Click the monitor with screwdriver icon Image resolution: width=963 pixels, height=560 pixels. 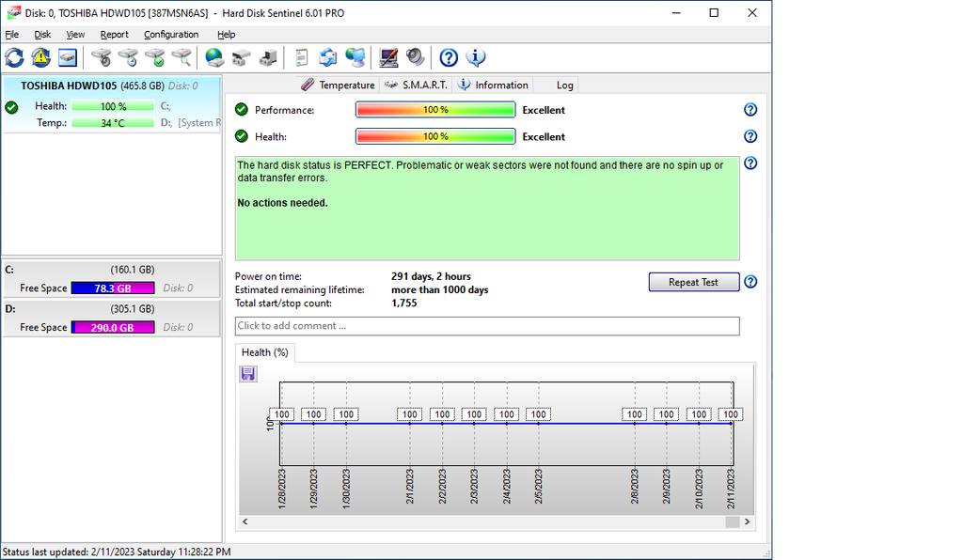(388, 57)
